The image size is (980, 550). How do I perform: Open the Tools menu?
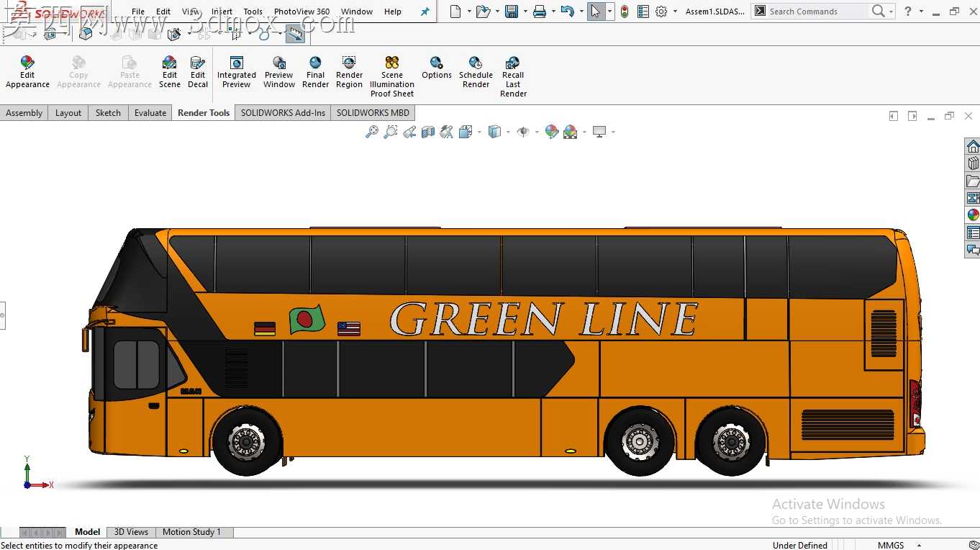[x=253, y=12]
